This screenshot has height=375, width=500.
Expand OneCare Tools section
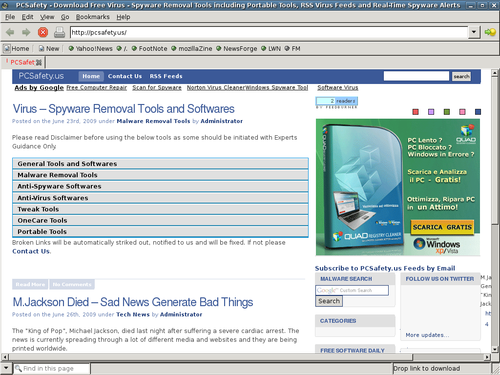tap(160, 220)
